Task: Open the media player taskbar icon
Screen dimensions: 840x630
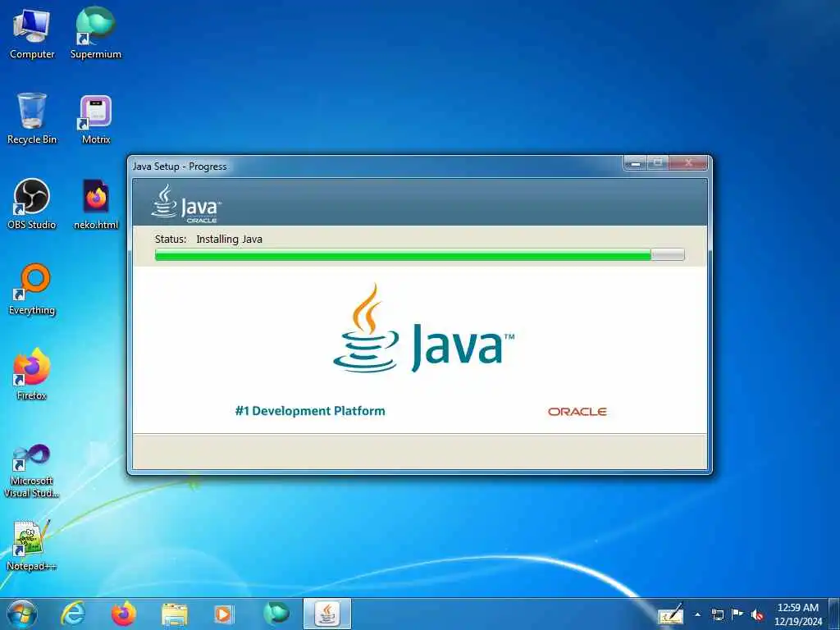Action: [x=224, y=614]
